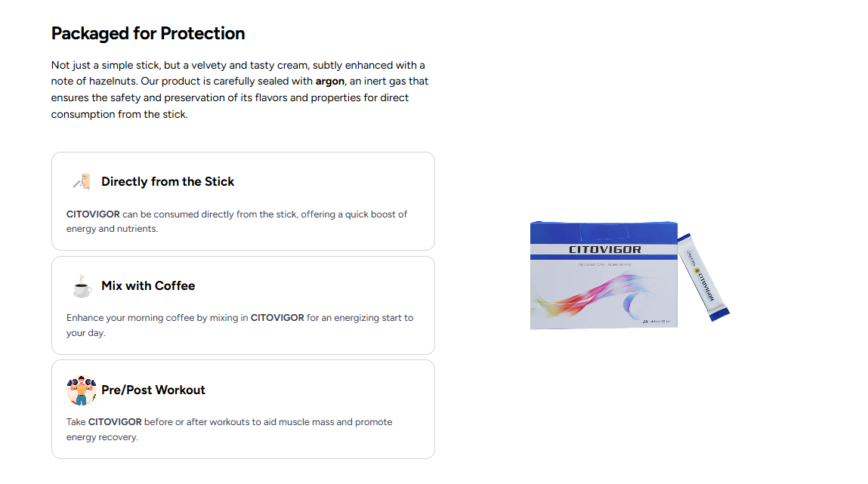Screen dimensions: 868x484
Task: Select the "Mix with Coffee" card title
Action: [148, 285]
